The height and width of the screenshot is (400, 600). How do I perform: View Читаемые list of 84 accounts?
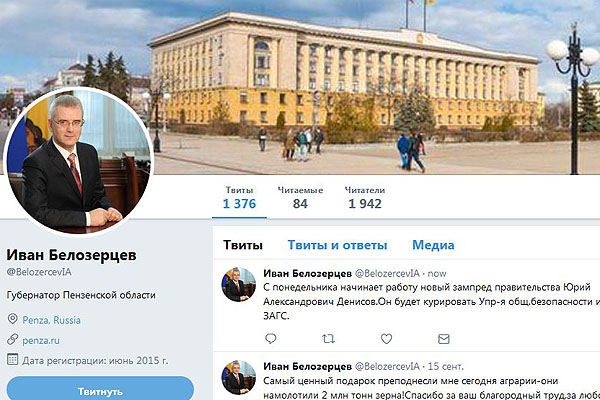(300, 198)
